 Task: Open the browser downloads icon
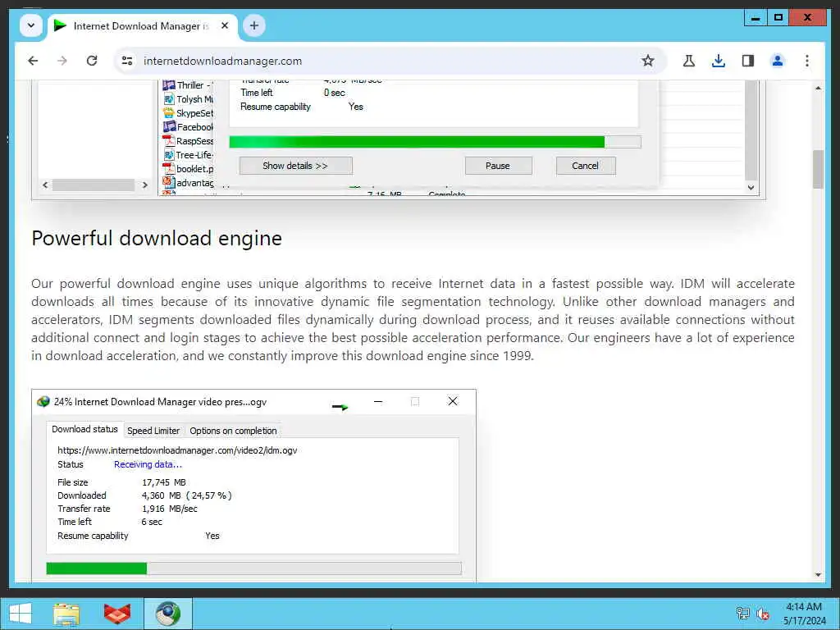[719, 61]
